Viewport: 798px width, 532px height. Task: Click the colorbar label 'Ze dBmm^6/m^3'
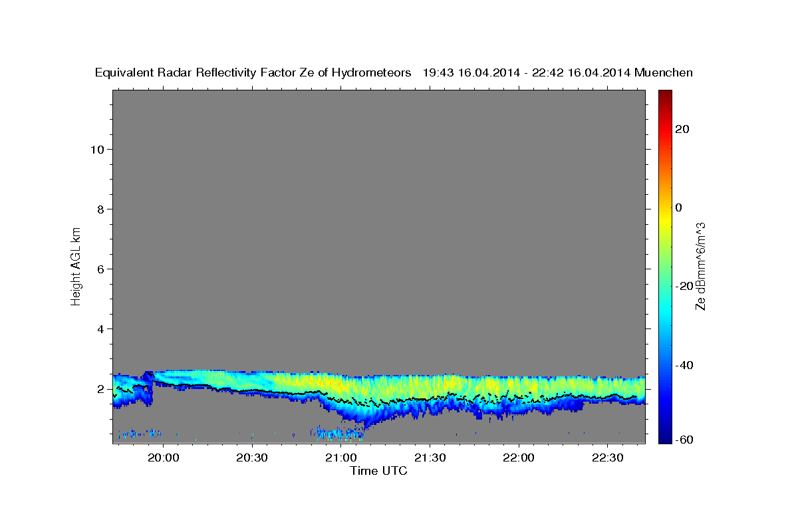(700, 267)
